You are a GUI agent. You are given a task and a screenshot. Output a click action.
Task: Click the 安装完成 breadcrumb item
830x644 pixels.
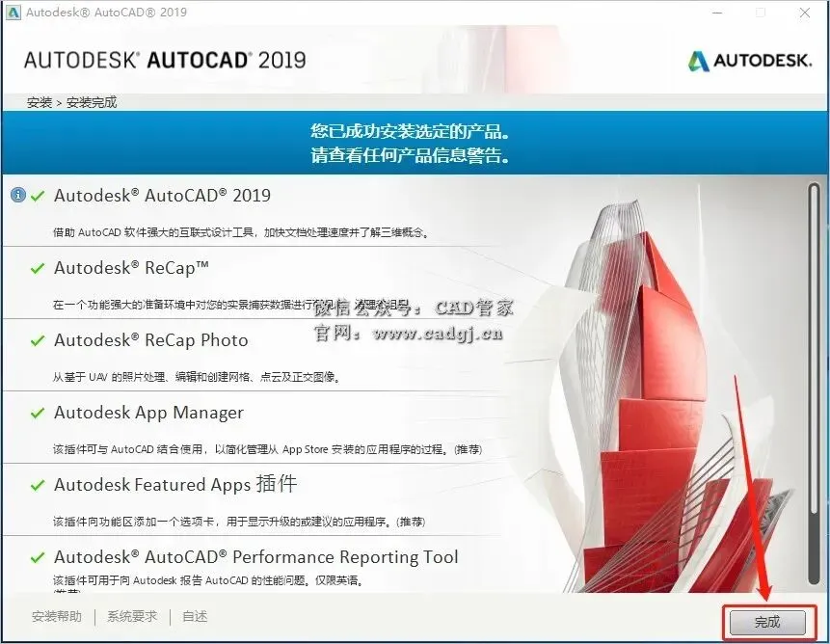pos(92,102)
